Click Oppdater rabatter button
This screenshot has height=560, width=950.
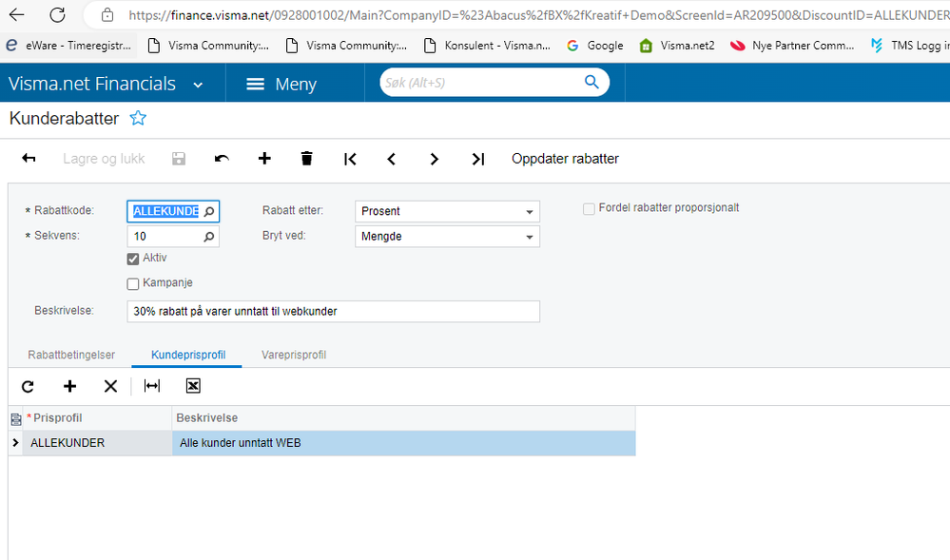click(565, 159)
